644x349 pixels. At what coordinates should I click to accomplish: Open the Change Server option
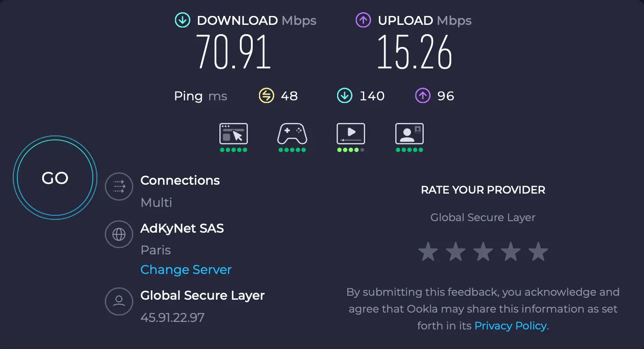[186, 270]
